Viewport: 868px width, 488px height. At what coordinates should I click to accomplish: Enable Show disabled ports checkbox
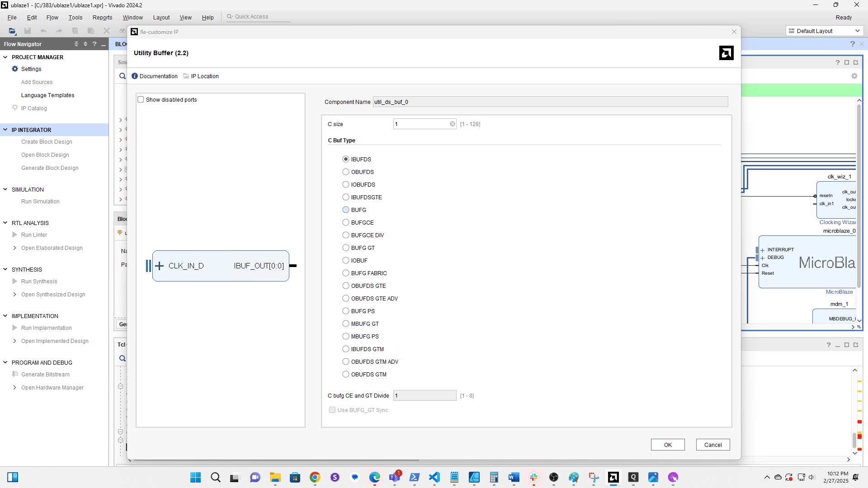coord(141,99)
